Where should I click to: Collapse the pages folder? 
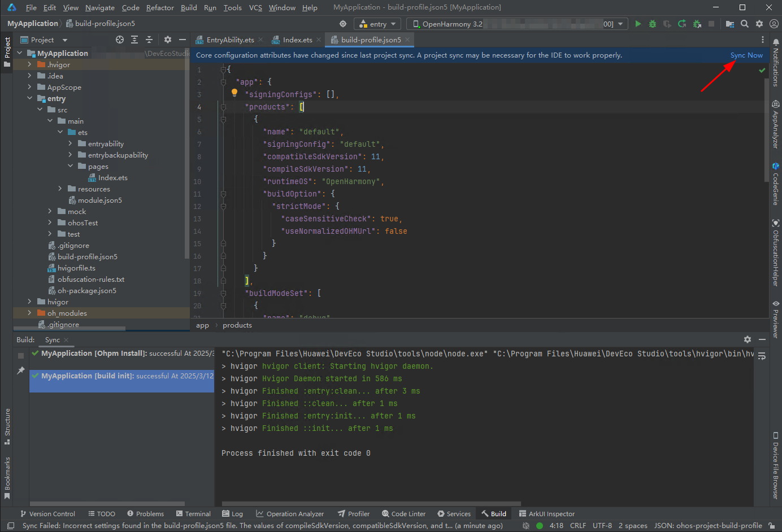pyautogui.click(x=71, y=166)
